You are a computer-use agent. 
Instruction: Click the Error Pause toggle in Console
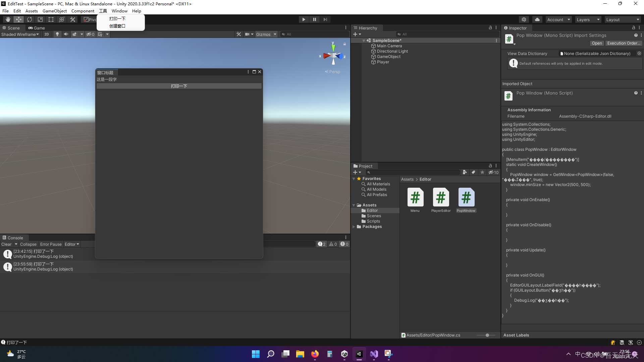(50, 244)
